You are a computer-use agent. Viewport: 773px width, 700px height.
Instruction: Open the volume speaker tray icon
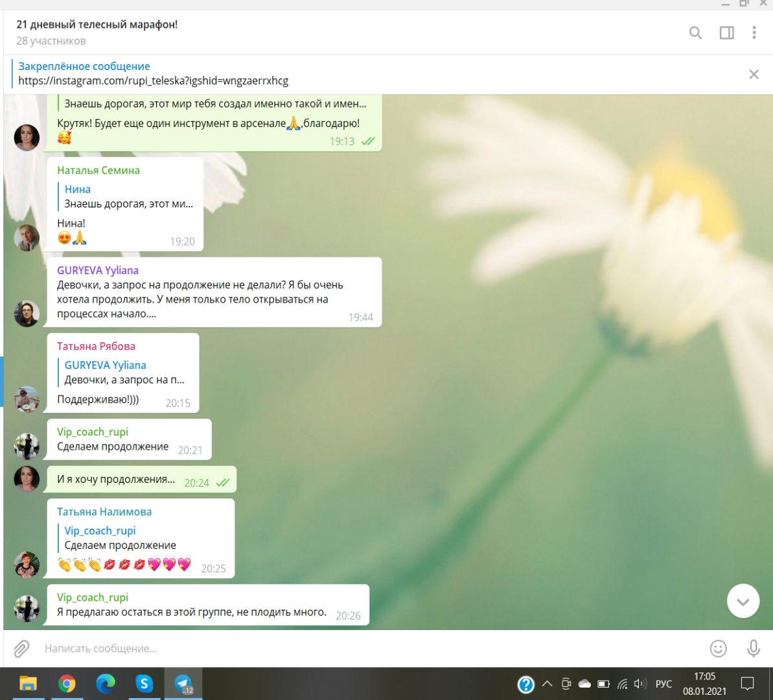pyautogui.click(x=640, y=684)
